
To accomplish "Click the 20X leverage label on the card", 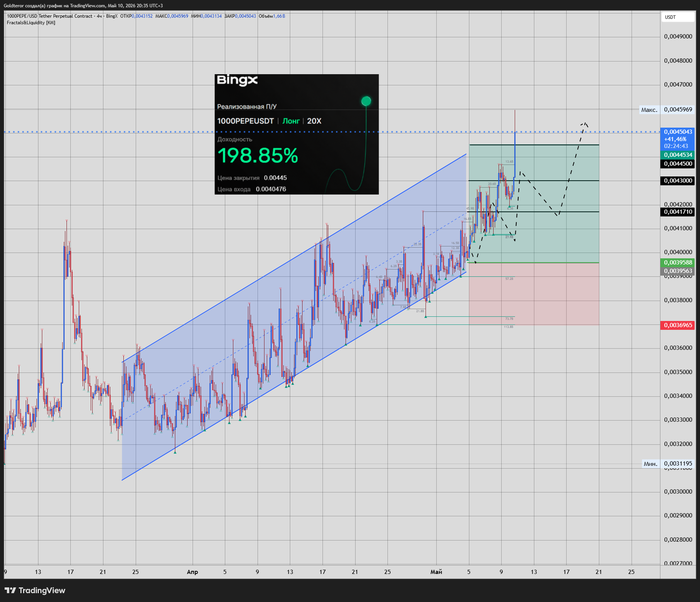I will point(314,121).
